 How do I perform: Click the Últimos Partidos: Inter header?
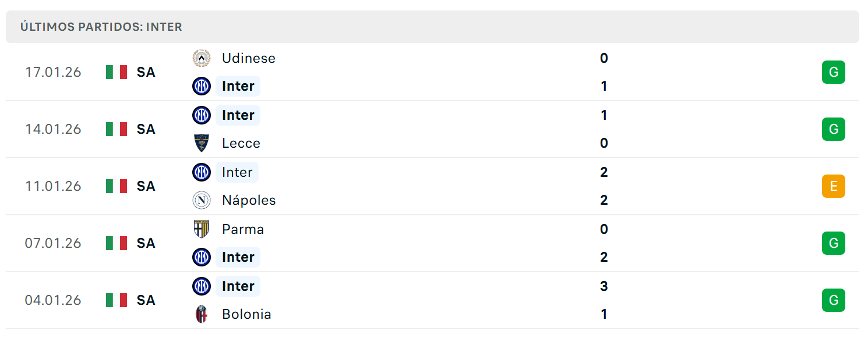[x=101, y=27]
